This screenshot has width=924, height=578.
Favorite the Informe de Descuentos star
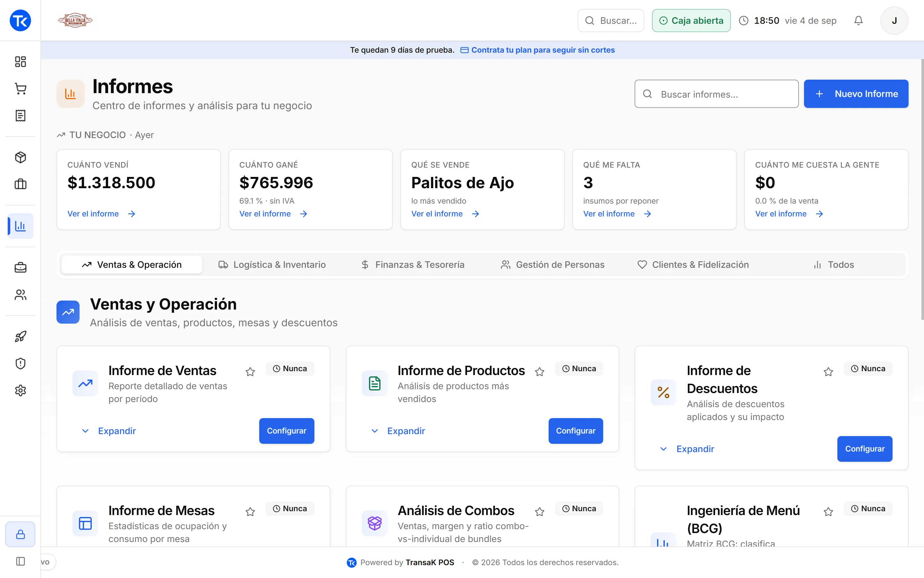pos(828,372)
